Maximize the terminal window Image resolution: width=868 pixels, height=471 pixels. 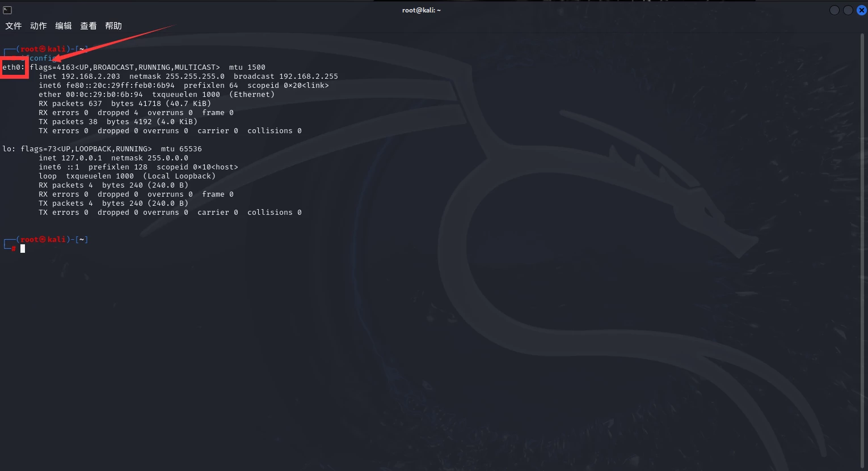click(x=848, y=10)
